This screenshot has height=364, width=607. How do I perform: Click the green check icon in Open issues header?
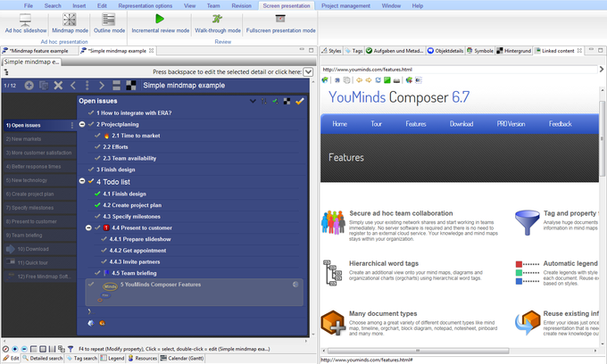click(x=275, y=102)
